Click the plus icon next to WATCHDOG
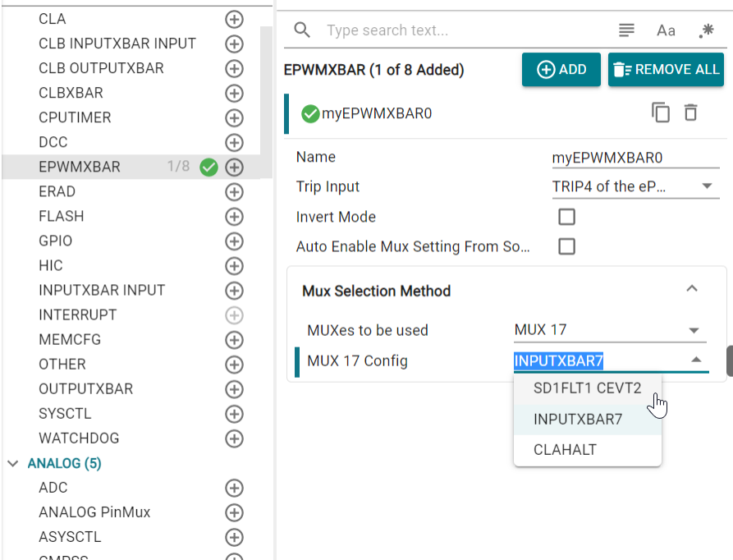The height and width of the screenshot is (560, 733). point(234,438)
